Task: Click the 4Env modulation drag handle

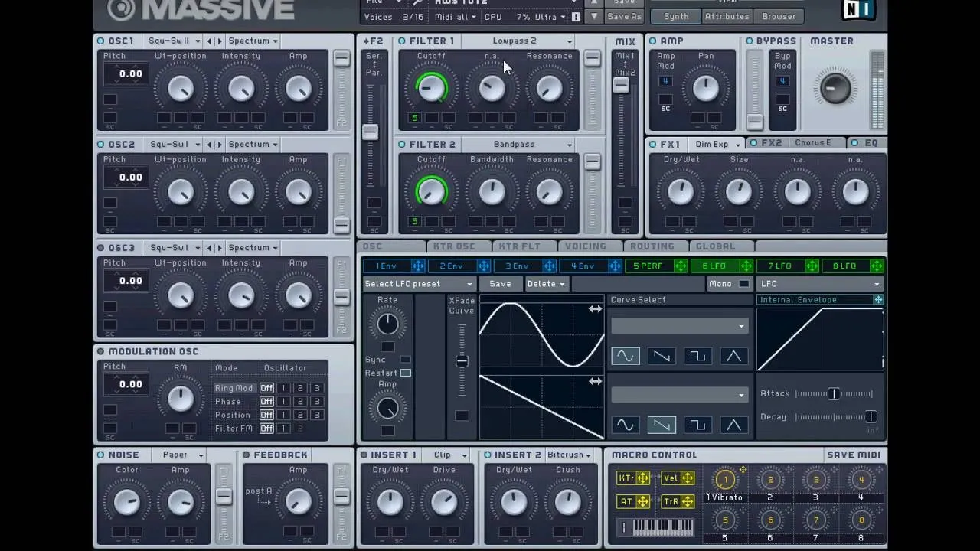Action: (x=615, y=266)
